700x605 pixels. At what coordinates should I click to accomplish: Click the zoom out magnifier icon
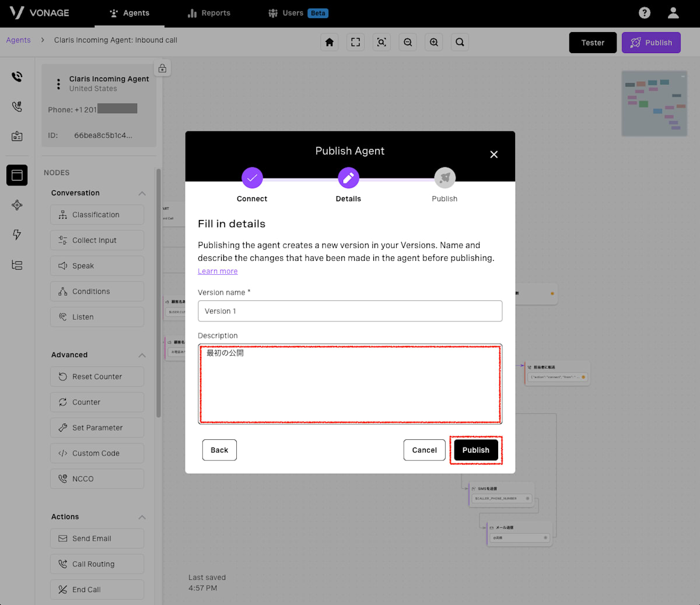pyautogui.click(x=408, y=42)
